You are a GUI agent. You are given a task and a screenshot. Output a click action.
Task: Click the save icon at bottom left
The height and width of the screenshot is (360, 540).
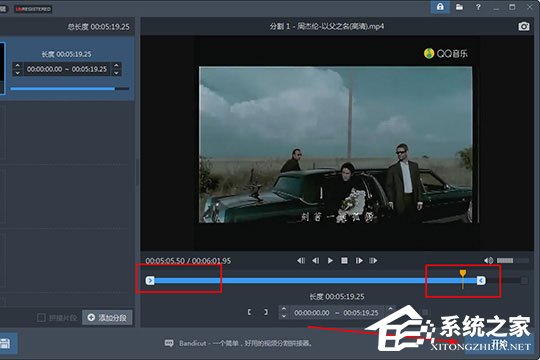click(5, 343)
